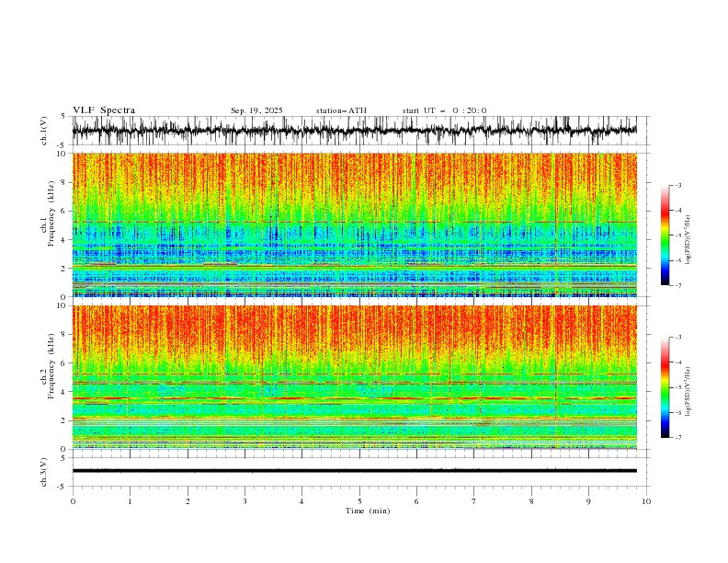This screenshot has width=728, height=563.
Task: Click the ch.2 spectrogram panel
Action: (355, 377)
